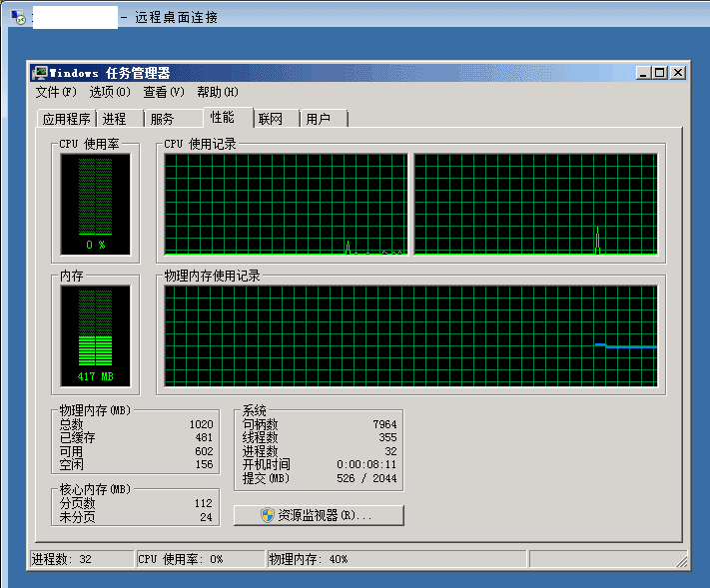This screenshot has width=710, height=588.
Task: Click the 总数 value 1020
Action: [x=201, y=424]
